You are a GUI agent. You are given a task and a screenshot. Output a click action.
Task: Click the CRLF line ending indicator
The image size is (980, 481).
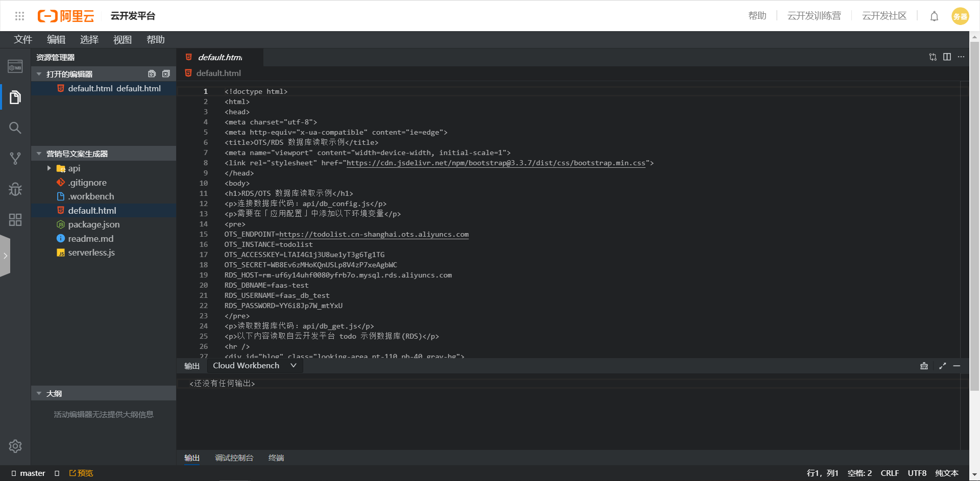tap(889, 473)
